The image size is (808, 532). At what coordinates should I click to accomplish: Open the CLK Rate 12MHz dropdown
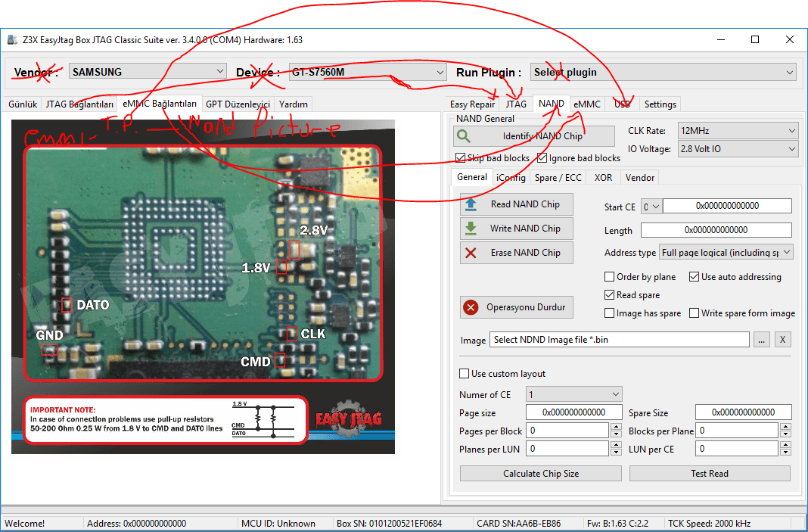[738, 131]
